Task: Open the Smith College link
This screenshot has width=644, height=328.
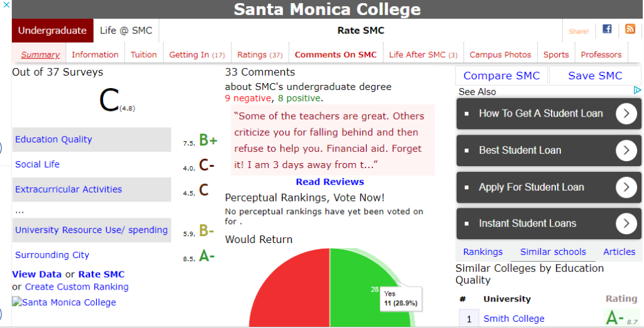Action: (x=514, y=319)
